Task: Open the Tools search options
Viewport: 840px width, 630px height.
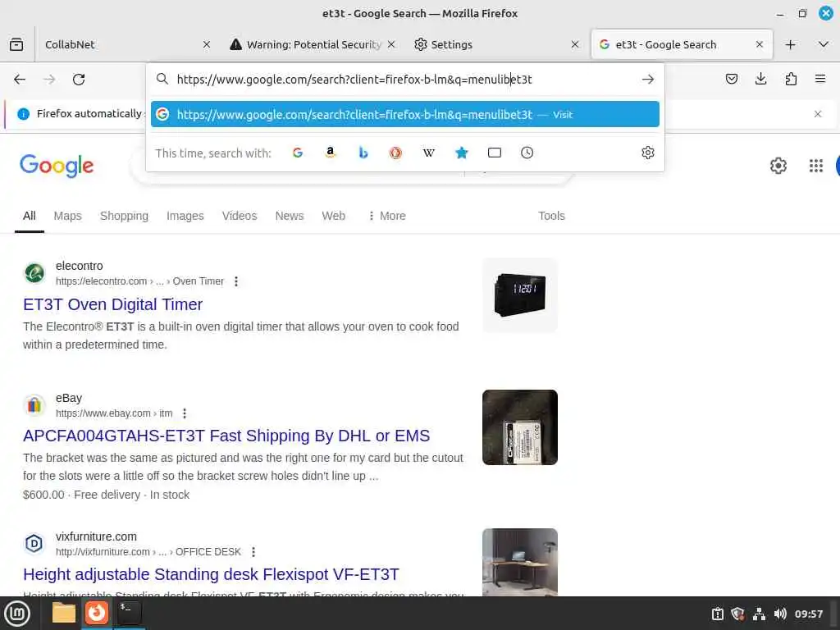Action: click(x=551, y=216)
